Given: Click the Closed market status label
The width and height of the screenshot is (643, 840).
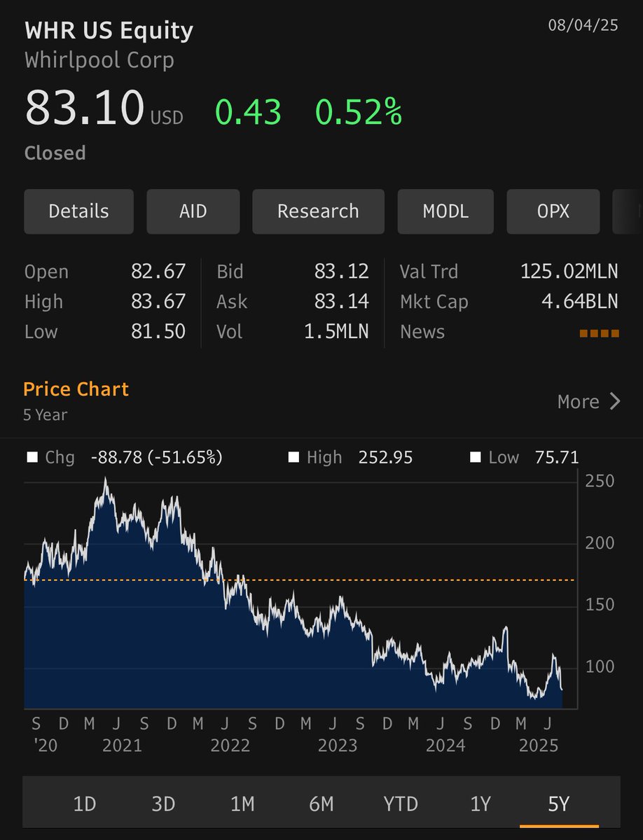Looking at the screenshot, I should pos(55,153).
